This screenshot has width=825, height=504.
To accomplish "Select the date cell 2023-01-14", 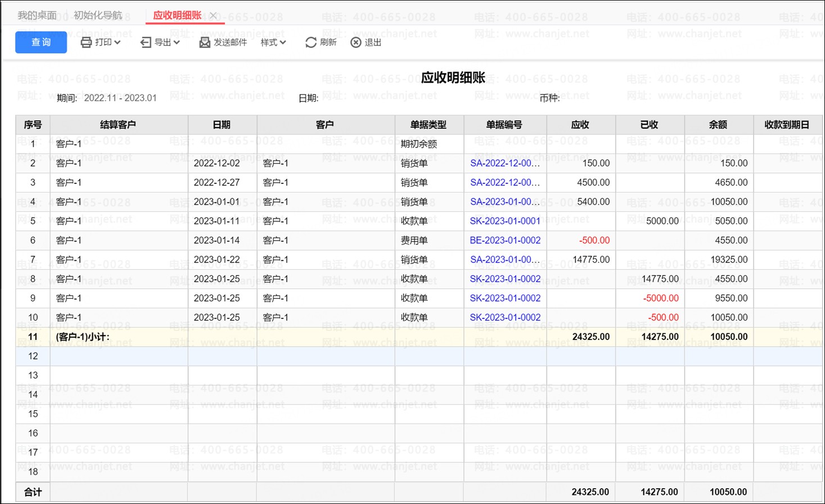I will tap(222, 240).
